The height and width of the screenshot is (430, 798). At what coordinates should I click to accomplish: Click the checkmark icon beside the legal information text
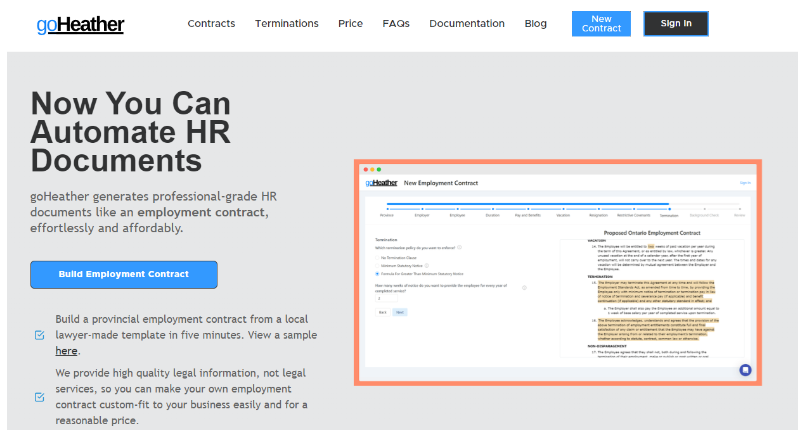point(39,397)
